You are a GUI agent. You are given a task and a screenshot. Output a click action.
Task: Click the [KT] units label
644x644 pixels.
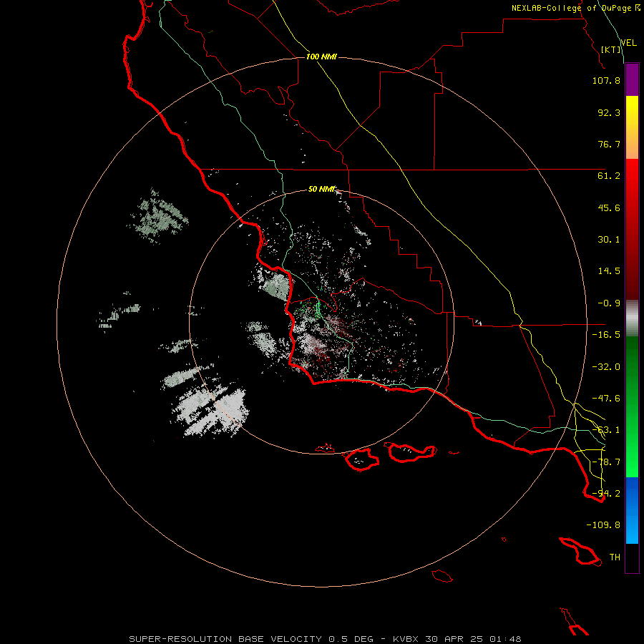(x=611, y=49)
